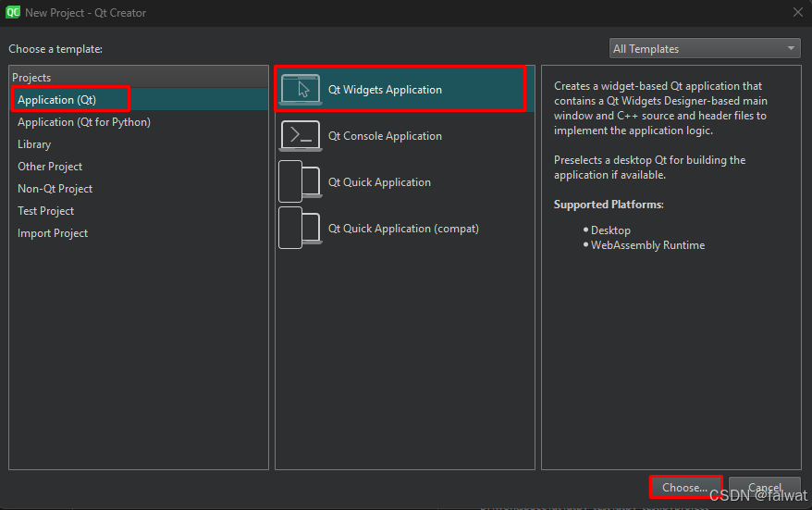Click the Qt Quick Application (compat) icon

[x=301, y=228]
